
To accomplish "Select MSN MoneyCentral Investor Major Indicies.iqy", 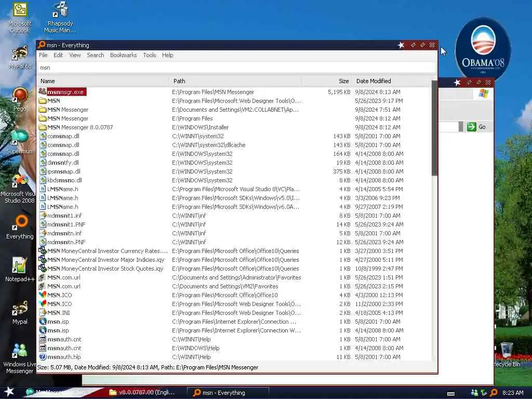I will (234, 260).
